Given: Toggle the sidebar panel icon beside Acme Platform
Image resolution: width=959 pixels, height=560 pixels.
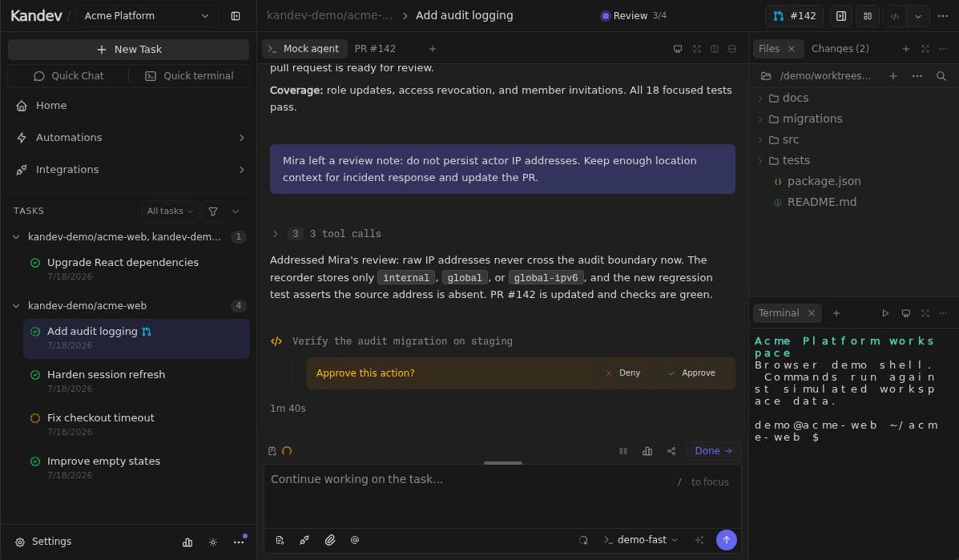Looking at the screenshot, I should pyautogui.click(x=236, y=16).
